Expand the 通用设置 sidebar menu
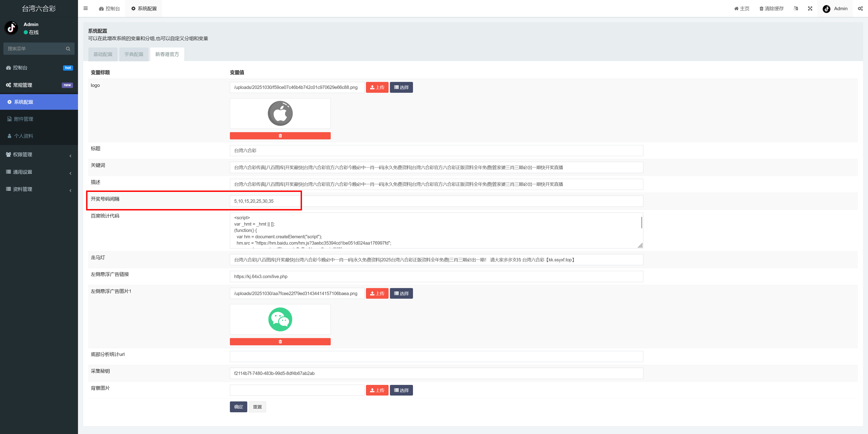868x434 pixels. (x=39, y=172)
